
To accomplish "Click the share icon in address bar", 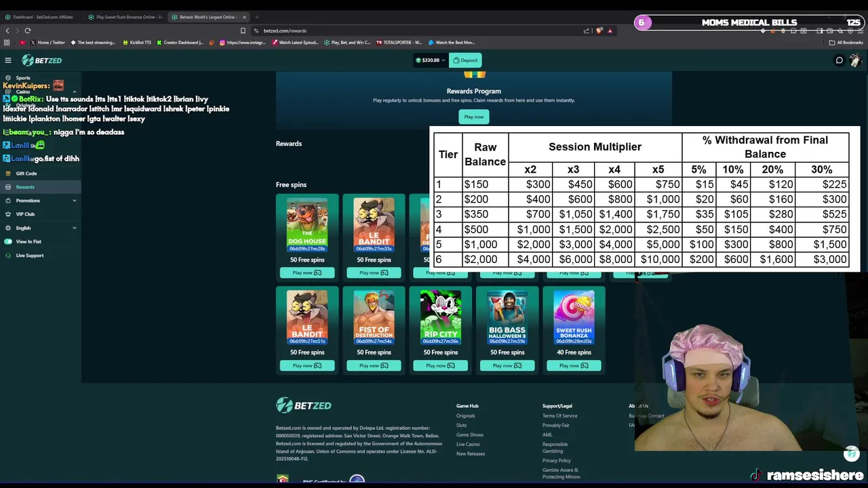I will click(587, 30).
